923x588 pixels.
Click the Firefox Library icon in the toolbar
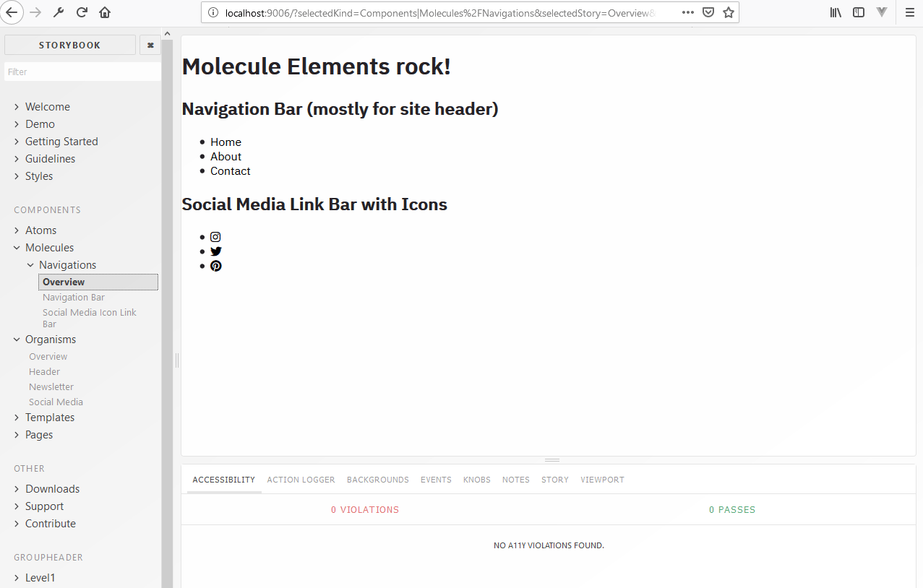point(835,12)
